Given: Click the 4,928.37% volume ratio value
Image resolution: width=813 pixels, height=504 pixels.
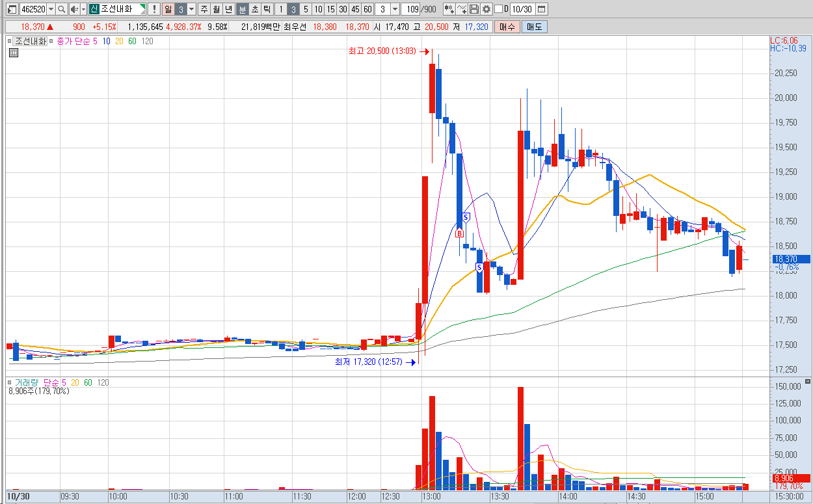Looking at the screenshot, I should (x=183, y=27).
